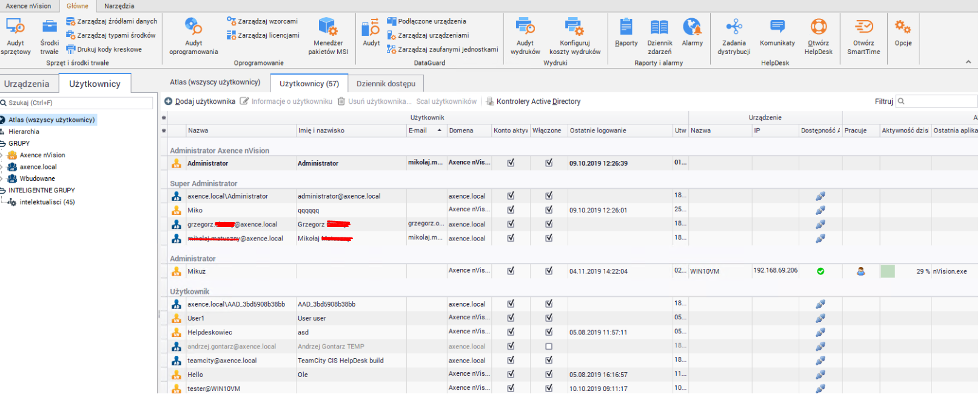
Task: Switch to the Narzędzia ribbon tab
Action: click(119, 6)
